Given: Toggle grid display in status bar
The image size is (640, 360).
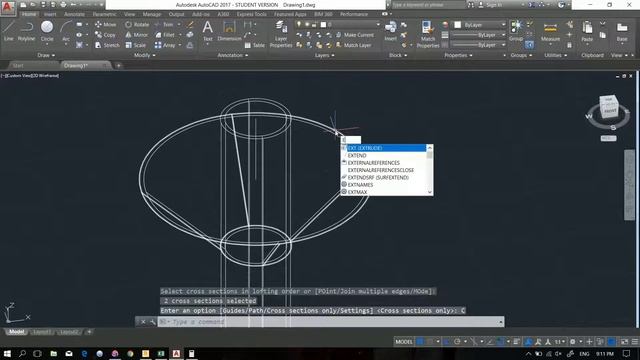Looking at the screenshot, I should click(x=420, y=342).
